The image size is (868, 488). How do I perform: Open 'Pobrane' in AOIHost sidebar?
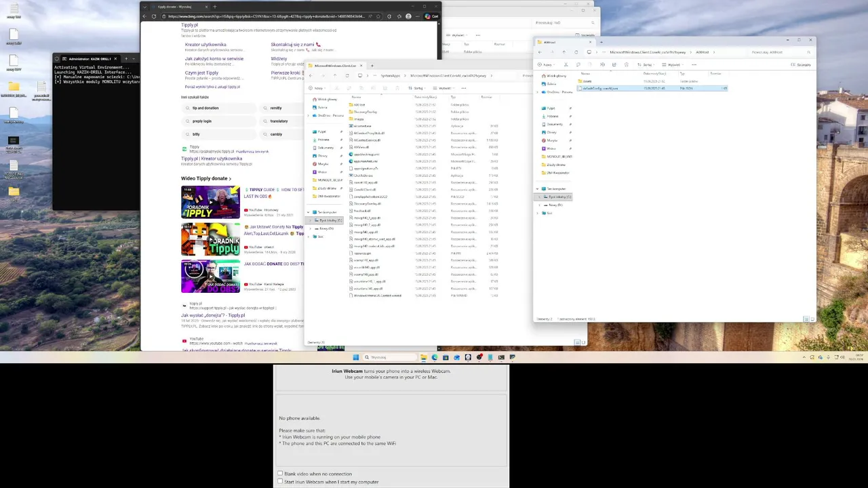tap(553, 116)
